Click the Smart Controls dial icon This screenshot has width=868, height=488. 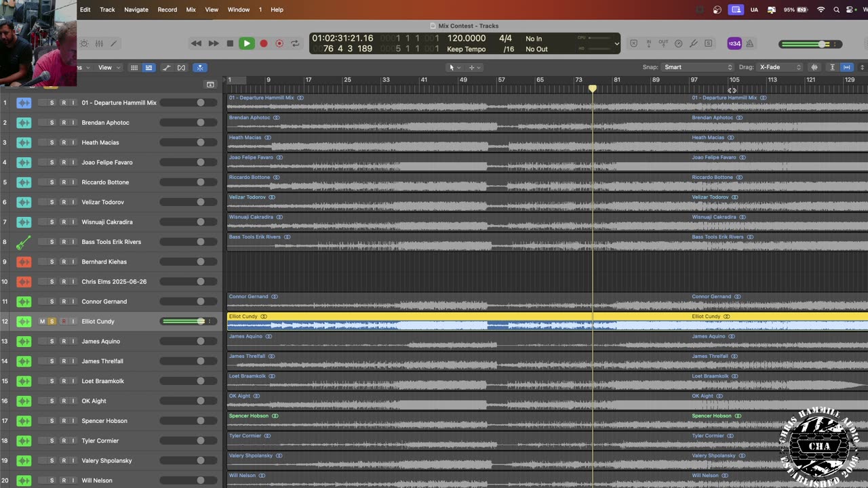click(84, 43)
